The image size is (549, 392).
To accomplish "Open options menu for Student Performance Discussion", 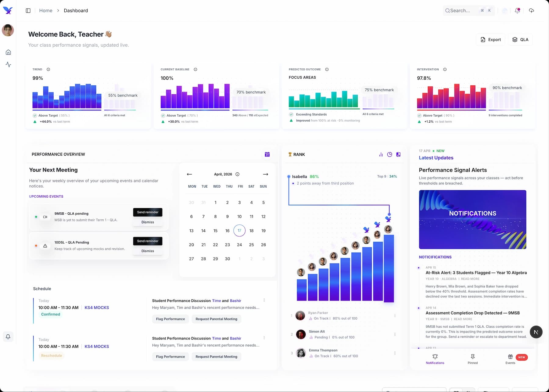I will coord(264,300).
